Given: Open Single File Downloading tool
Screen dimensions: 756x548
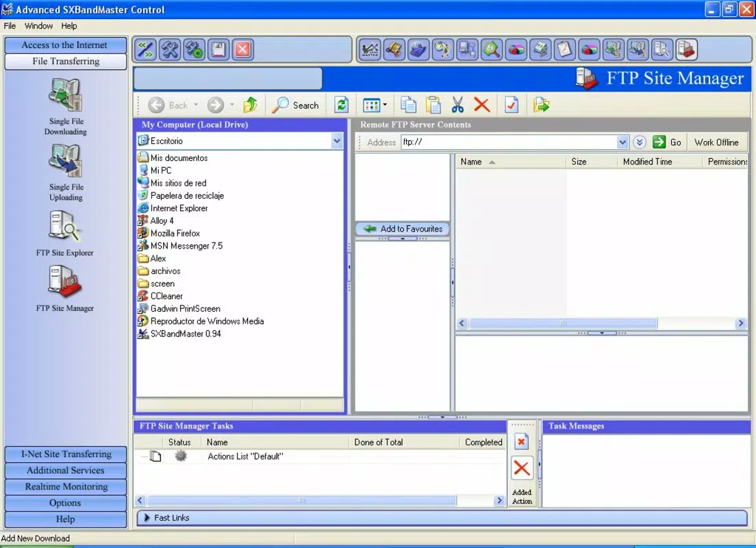Looking at the screenshot, I should click(66, 107).
